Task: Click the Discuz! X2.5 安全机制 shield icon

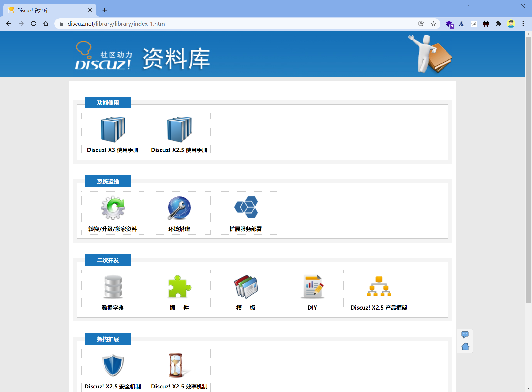Action: click(x=113, y=365)
